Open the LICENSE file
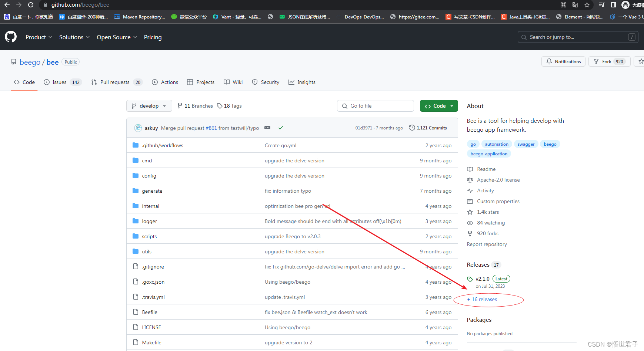Screen dimensions: 644x351 pyautogui.click(x=151, y=327)
